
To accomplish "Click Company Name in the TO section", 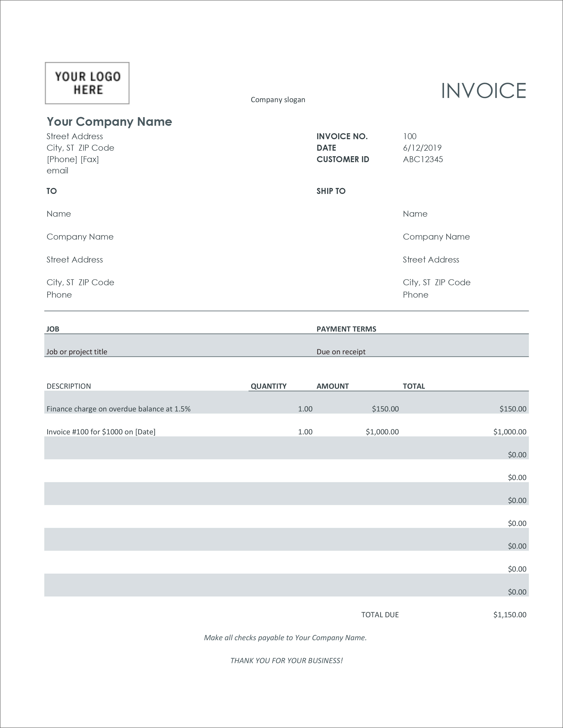I will (80, 237).
